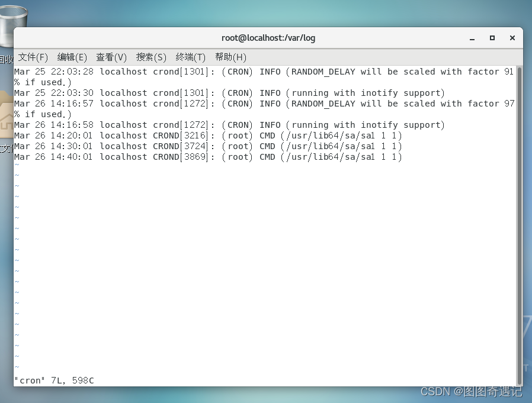This screenshot has height=403, width=532.
Task: Click the text 'factor 91'
Action: (x=491, y=72)
